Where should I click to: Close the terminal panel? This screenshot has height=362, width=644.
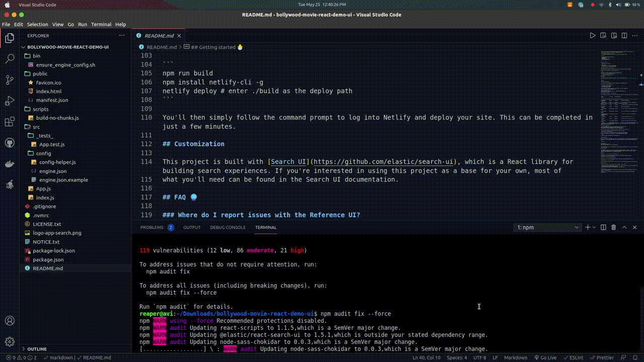pos(635,227)
